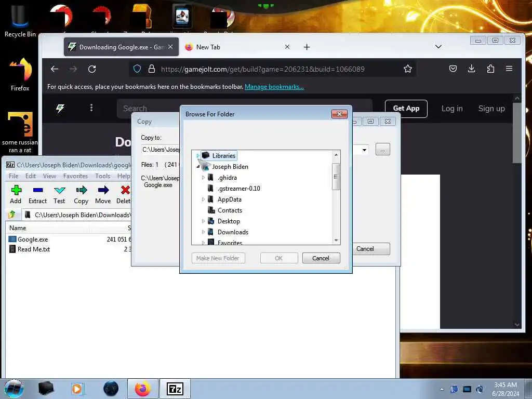The width and height of the screenshot is (532, 399).
Task: Click Cancel in Browse For Folder
Action: pos(321,258)
